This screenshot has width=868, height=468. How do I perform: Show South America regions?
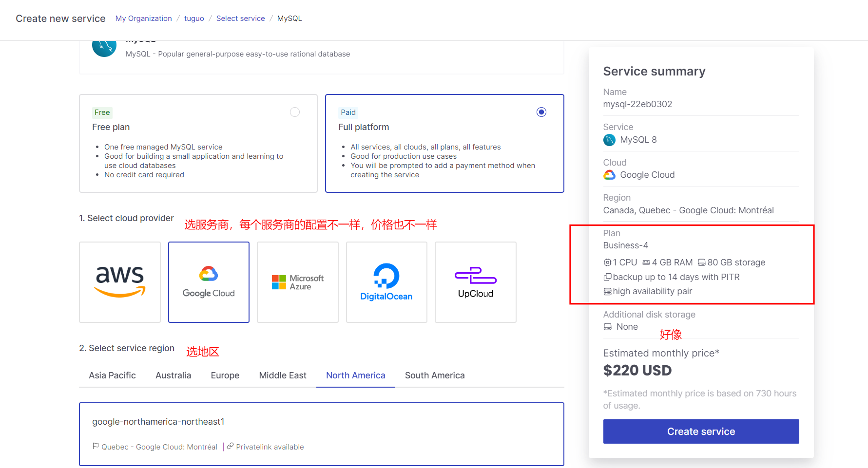tap(435, 375)
